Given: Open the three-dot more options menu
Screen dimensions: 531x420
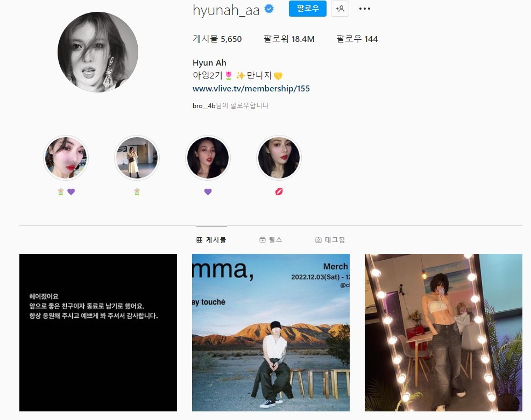Looking at the screenshot, I should [x=364, y=9].
